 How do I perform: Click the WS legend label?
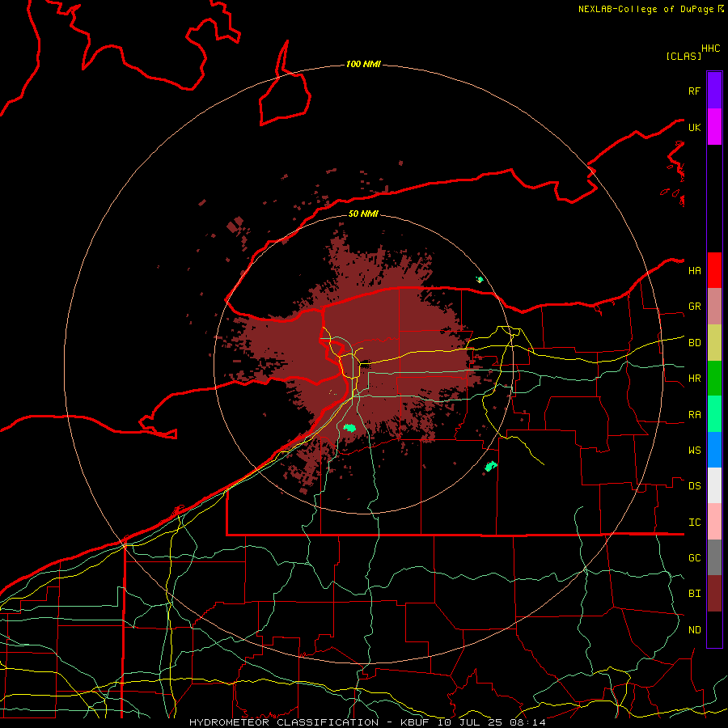pyautogui.click(x=694, y=451)
